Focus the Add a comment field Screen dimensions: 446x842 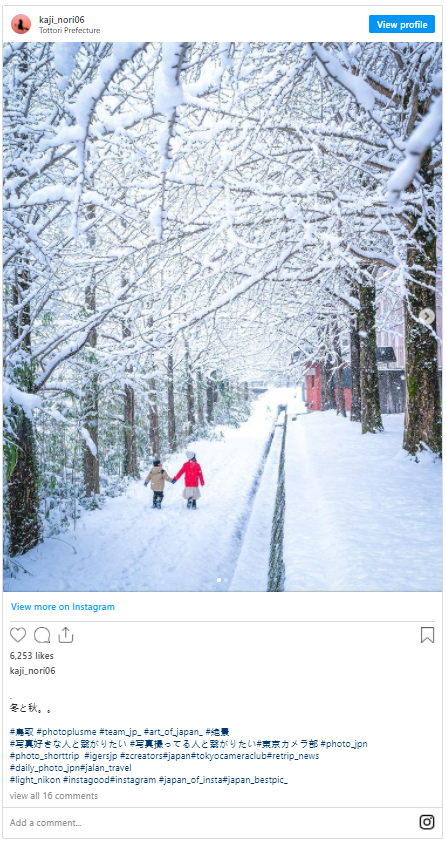tap(209, 823)
